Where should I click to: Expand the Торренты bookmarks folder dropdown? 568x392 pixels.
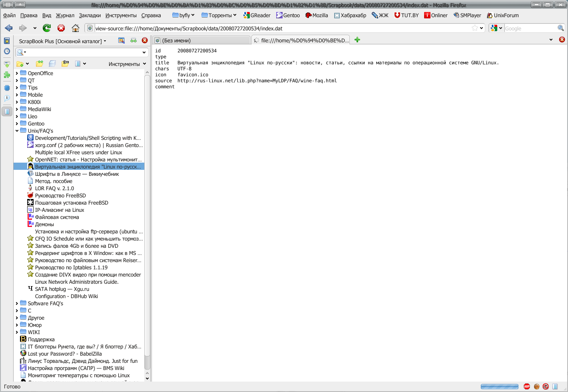click(219, 15)
